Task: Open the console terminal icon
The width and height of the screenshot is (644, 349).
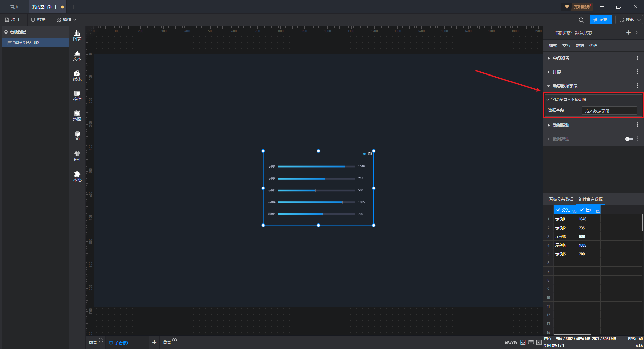Action: pos(539,342)
